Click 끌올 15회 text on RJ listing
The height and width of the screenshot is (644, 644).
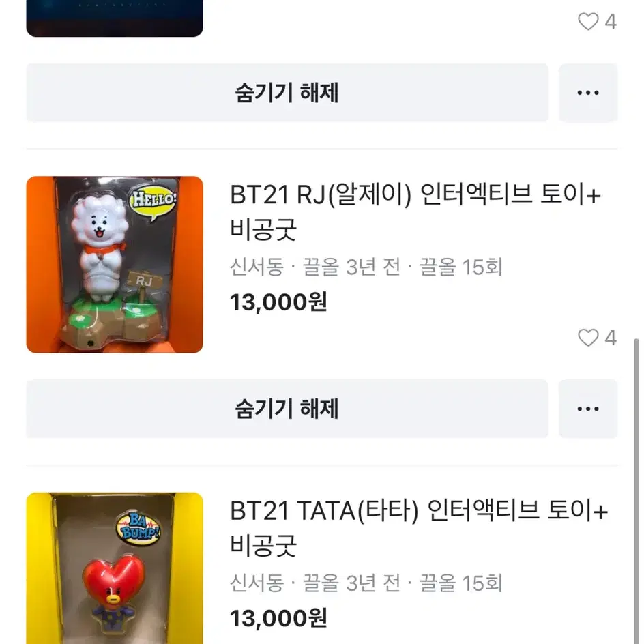point(460,267)
